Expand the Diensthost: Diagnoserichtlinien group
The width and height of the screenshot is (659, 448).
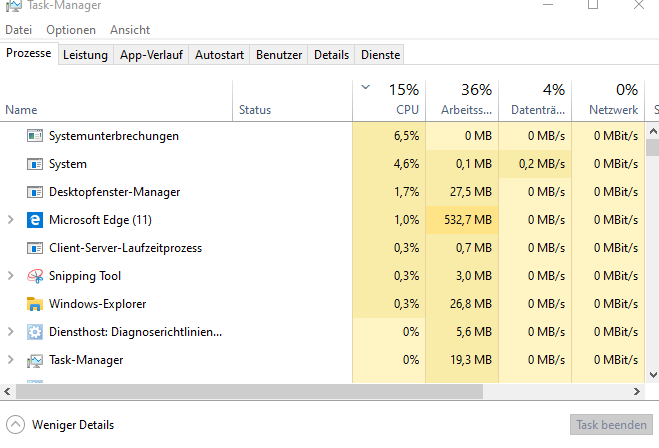pos(11,332)
